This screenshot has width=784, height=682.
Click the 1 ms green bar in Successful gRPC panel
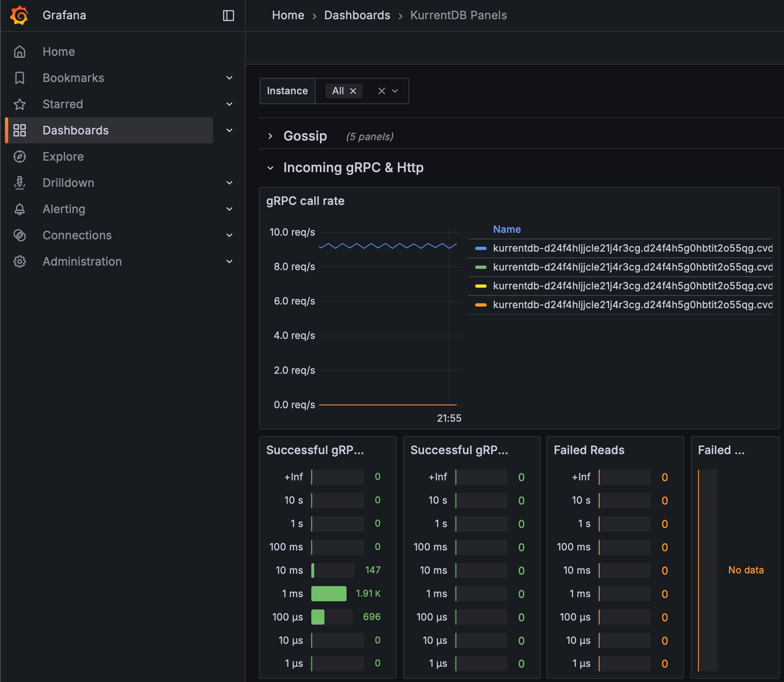point(329,593)
